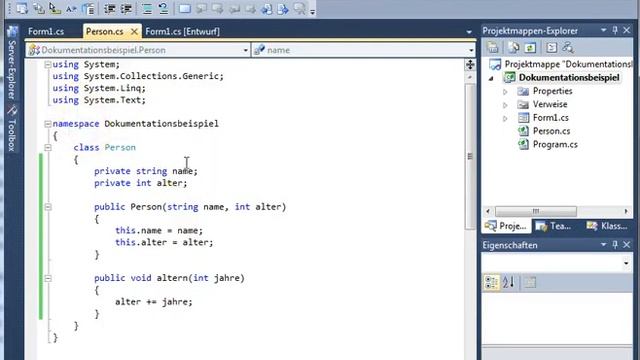Viewport: 640px width, 360px height.
Task: Open the Eigenschaften object selector dropdown
Action: tap(626, 263)
